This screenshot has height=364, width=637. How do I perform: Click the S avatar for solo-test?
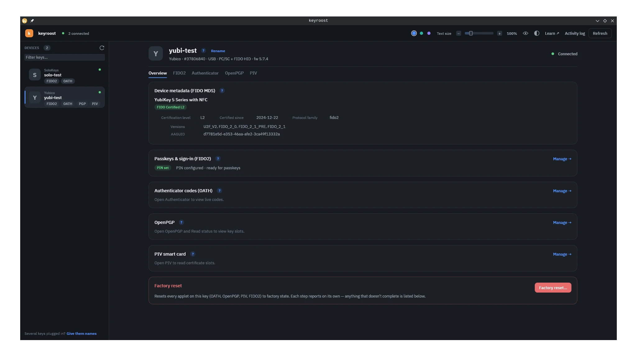coord(35,75)
